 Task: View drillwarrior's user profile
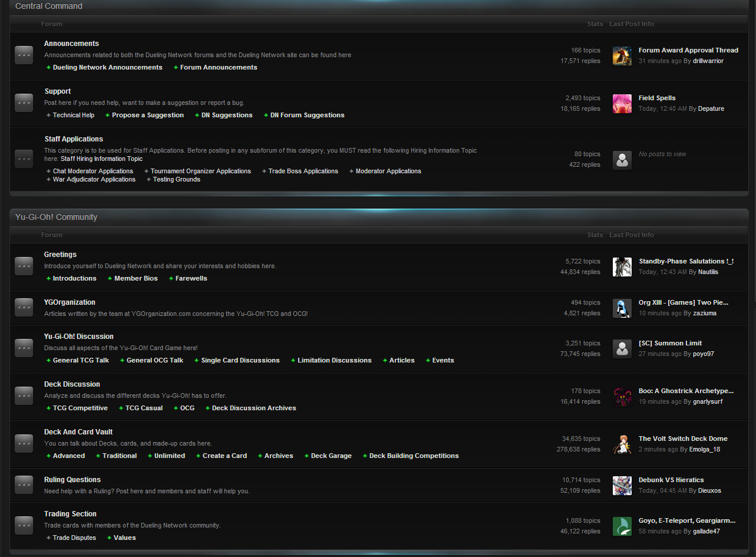(x=708, y=61)
